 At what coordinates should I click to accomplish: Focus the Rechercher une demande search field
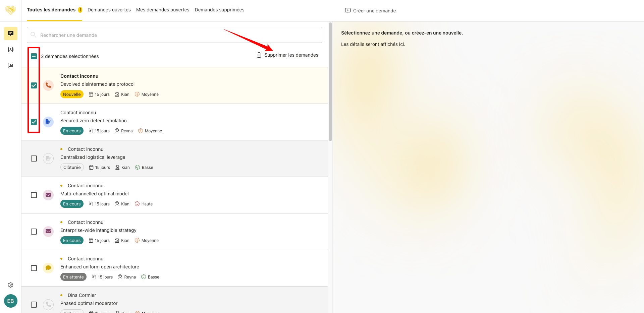pos(174,35)
